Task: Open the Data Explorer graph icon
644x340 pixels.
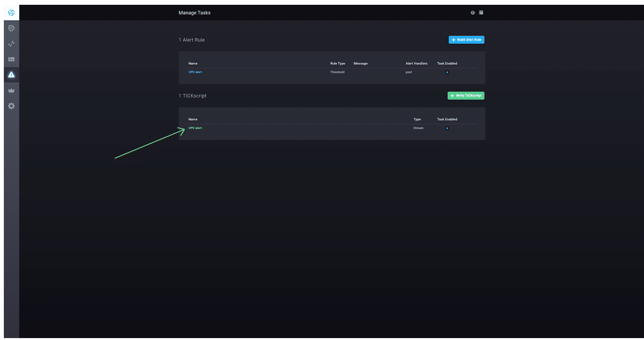Action: click(12, 44)
